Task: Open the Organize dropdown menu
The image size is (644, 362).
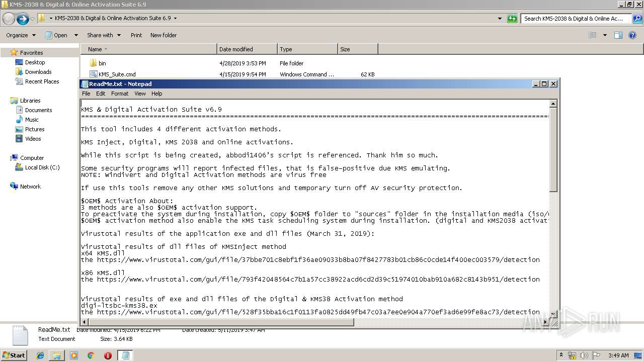Action: click(21, 35)
